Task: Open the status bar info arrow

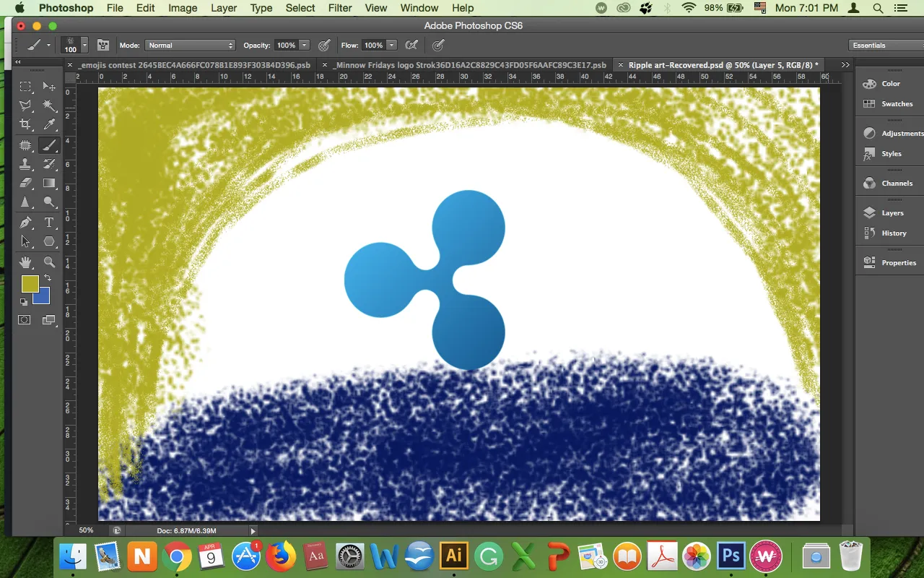Action: [253, 531]
